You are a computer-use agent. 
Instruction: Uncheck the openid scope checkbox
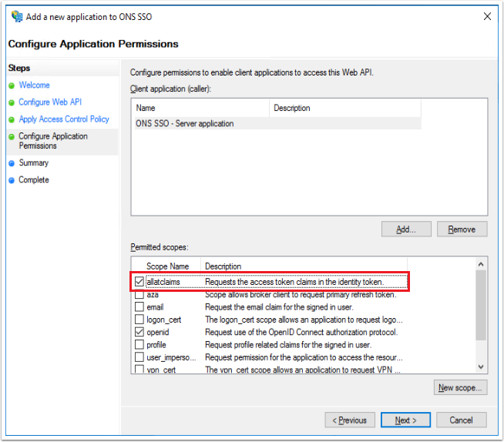[x=139, y=332]
